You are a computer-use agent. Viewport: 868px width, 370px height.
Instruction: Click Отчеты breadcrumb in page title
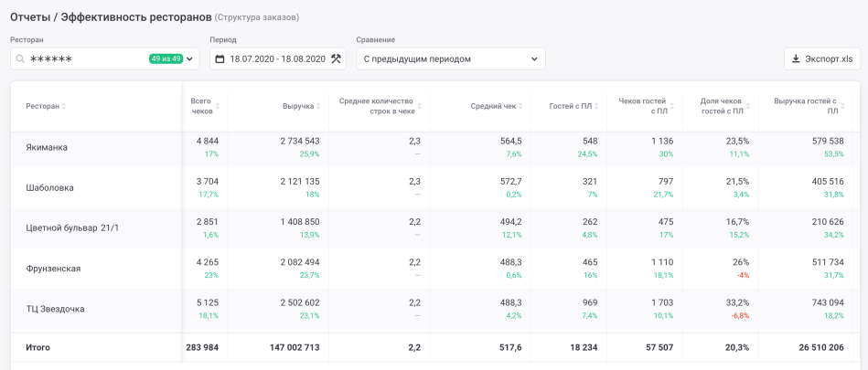33,16
